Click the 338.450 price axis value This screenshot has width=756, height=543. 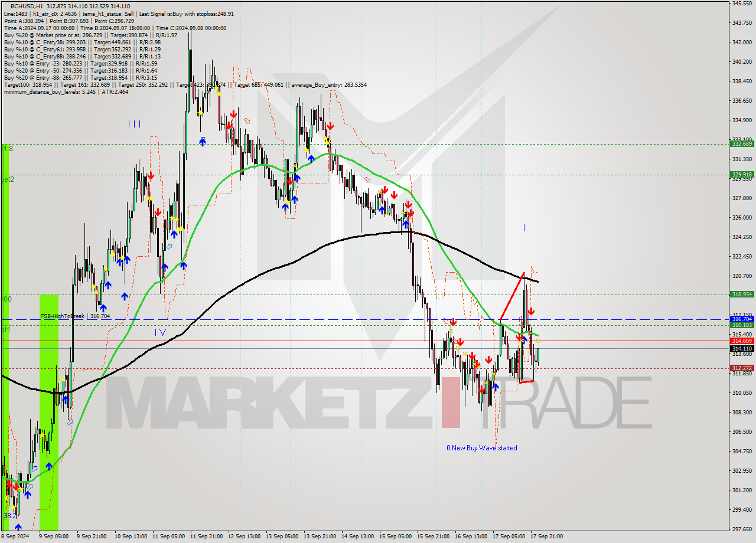click(742, 81)
